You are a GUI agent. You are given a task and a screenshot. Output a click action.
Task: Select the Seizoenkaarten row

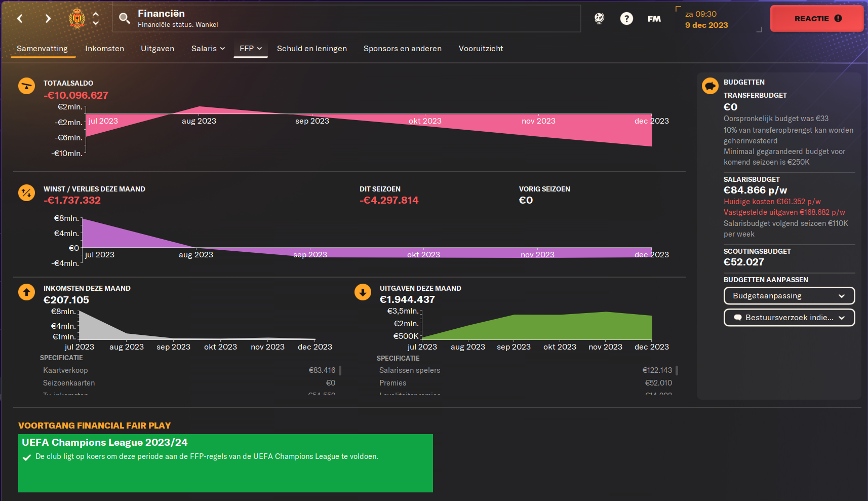pos(189,383)
